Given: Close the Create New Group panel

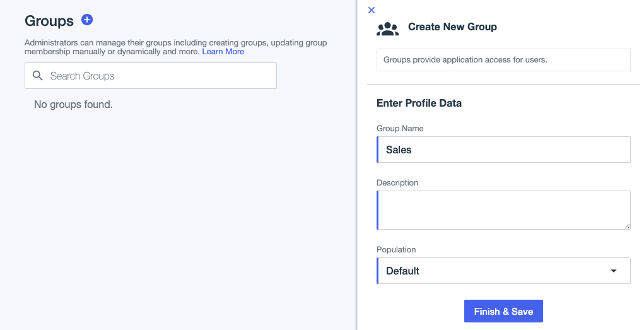Looking at the screenshot, I should pyautogui.click(x=372, y=10).
